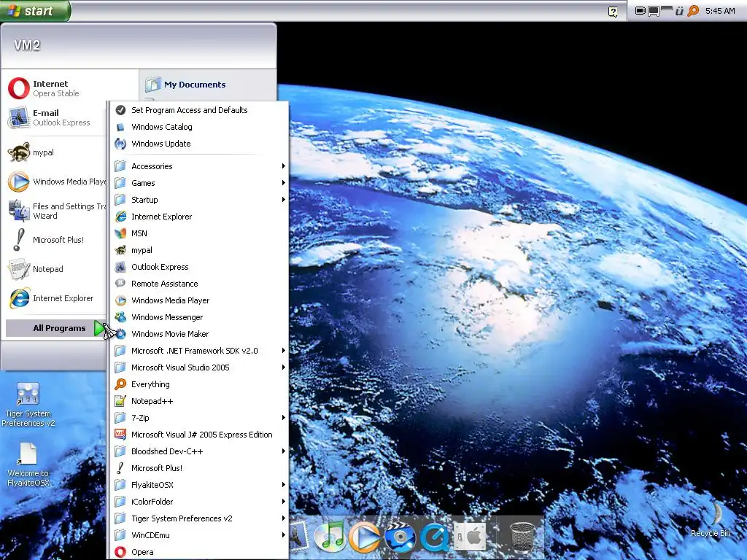Launch Microsoft Plus! from left start panel
The image size is (747, 560).
[x=54, y=240]
